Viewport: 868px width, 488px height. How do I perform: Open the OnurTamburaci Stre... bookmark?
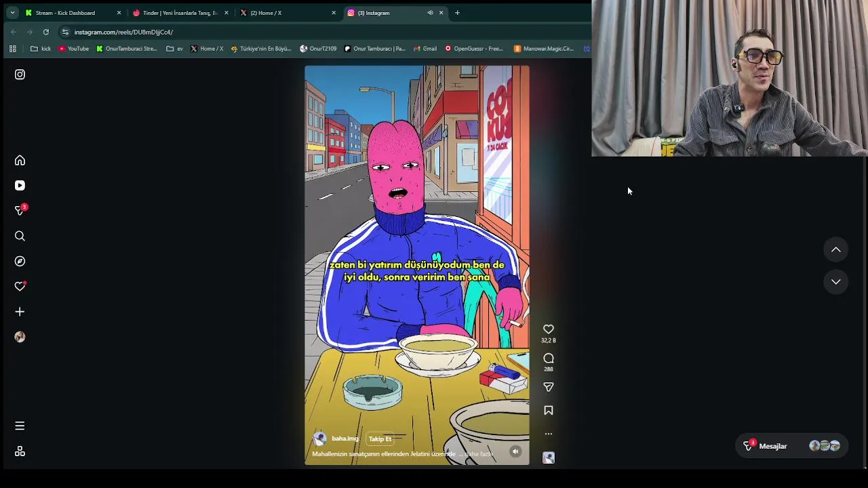tap(127, 49)
